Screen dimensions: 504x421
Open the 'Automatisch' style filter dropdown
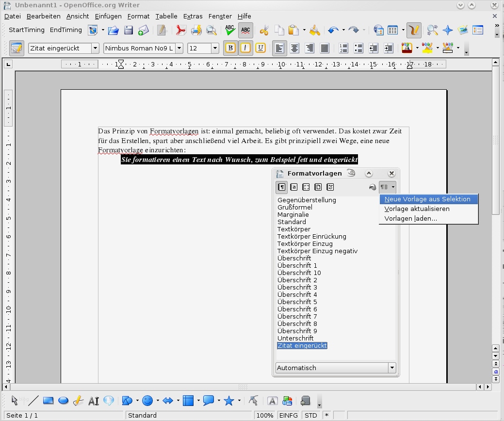[392, 368]
